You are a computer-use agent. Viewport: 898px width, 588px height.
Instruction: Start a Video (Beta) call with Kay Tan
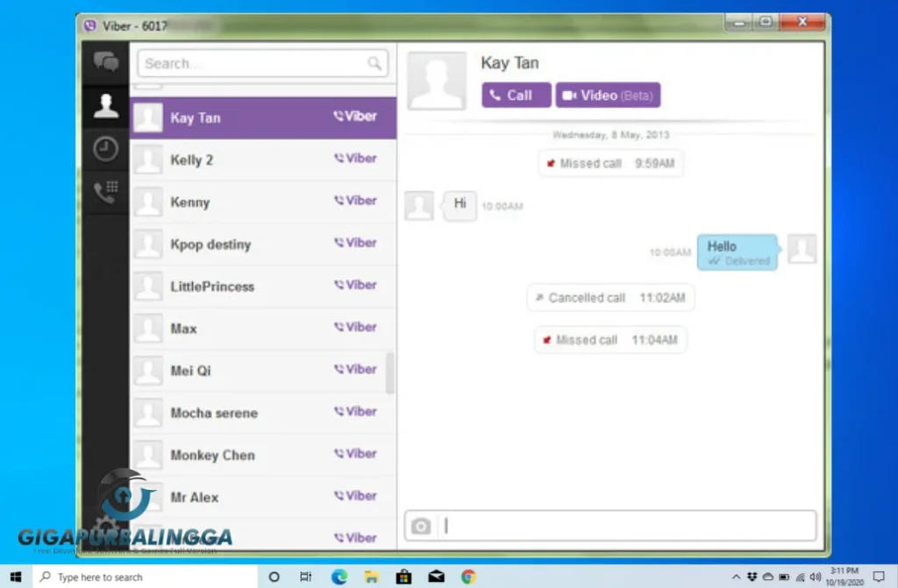point(608,95)
